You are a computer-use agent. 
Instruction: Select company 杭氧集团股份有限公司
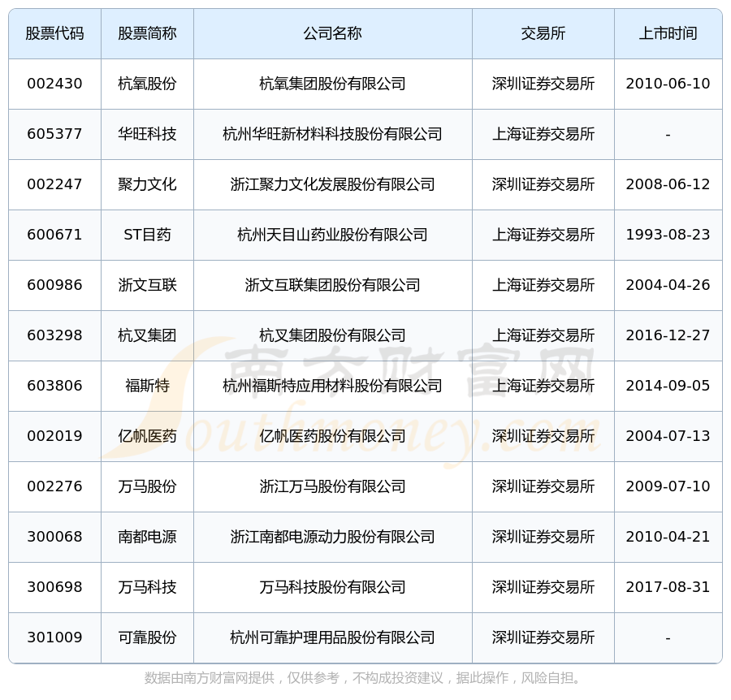tap(333, 84)
